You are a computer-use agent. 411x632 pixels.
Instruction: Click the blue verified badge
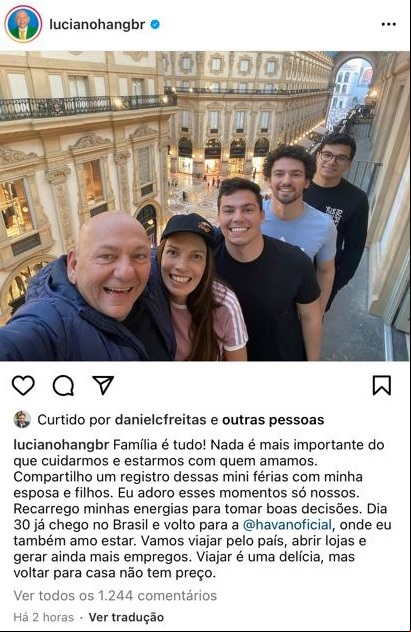(x=155, y=25)
